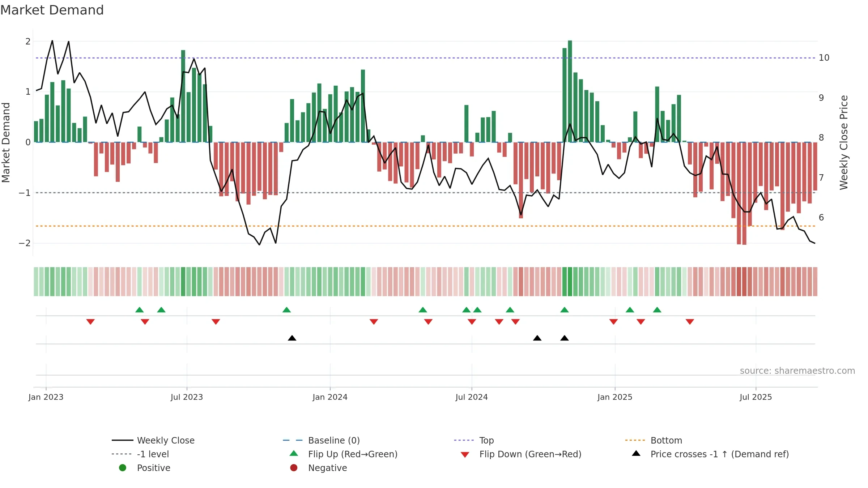The width and height of the screenshot is (868, 488).
Task: Select the Jul 2023 x-axis label
Action: (187, 397)
